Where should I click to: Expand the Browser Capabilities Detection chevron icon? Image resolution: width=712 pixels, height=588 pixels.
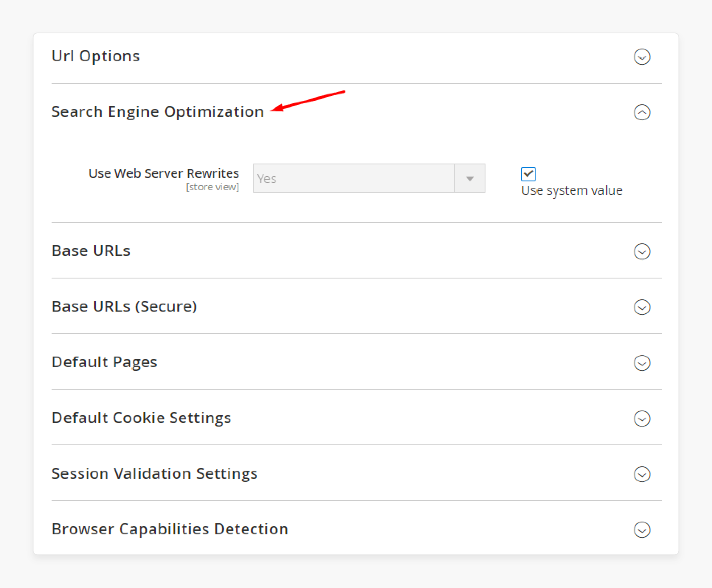coord(642,530)
